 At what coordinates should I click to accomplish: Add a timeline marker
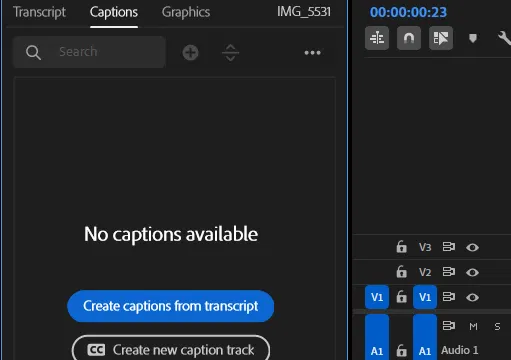pos(473,38)
